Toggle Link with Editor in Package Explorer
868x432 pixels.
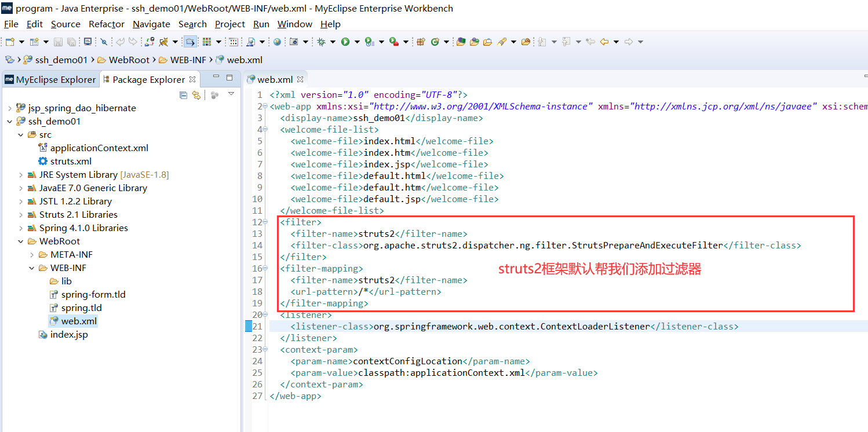pyautogui.click(x=196, y=96)
